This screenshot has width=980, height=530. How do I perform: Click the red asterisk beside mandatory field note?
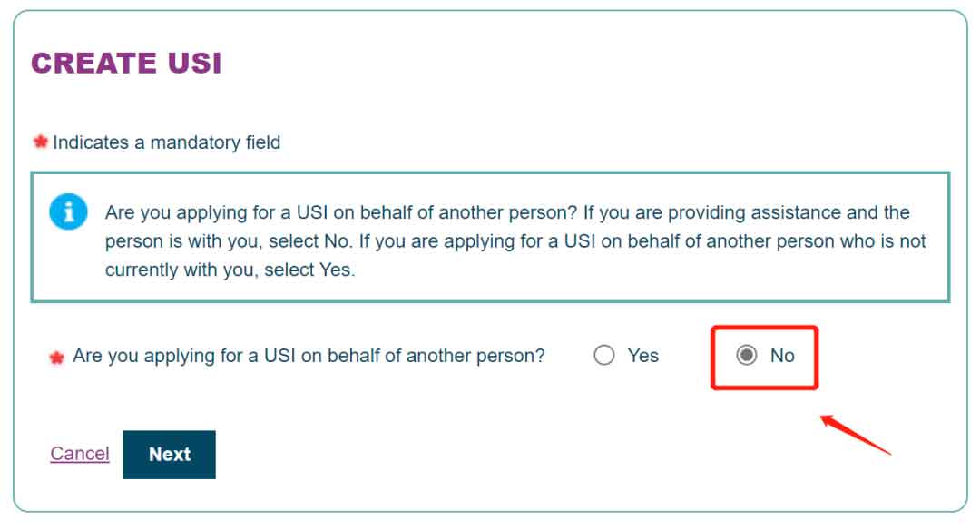pyautogui.click(x=41, y=142)
